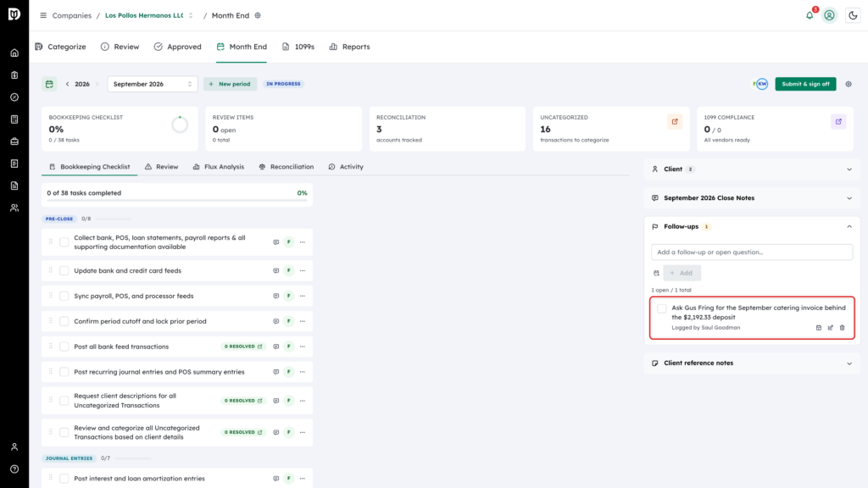Click Submit & sign off button
The height and width of the screenshot is (488, 868).
[805, 84]
